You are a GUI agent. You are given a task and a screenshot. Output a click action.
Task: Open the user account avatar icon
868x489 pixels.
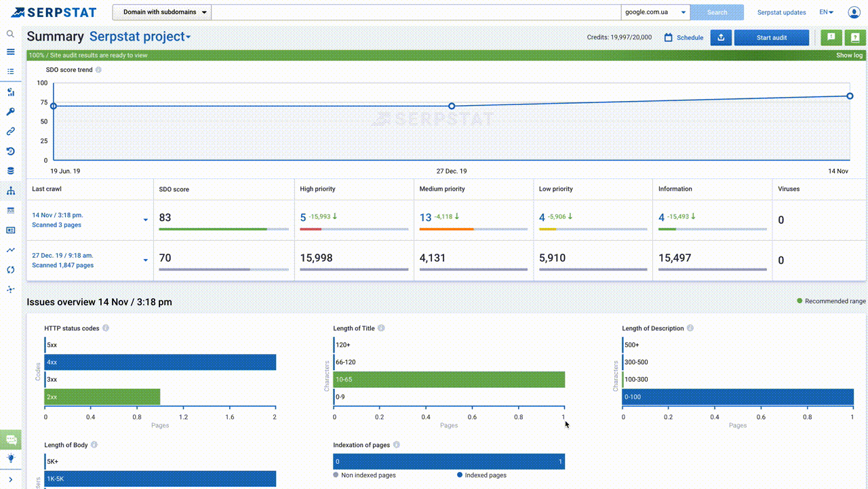tap(854, 12)
